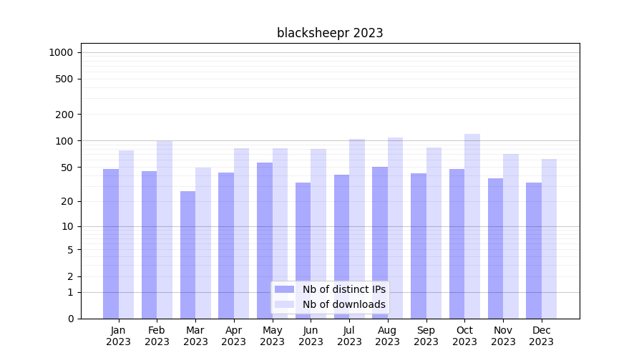This screenshot has height=358, width=644.
Task: Click the Feb 2023 downloads bar
Action: coord(165,229)
